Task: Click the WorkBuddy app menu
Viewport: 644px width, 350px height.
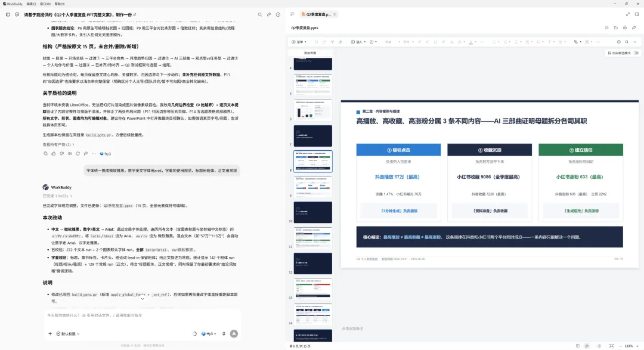Action: click(x=13, y=4)
